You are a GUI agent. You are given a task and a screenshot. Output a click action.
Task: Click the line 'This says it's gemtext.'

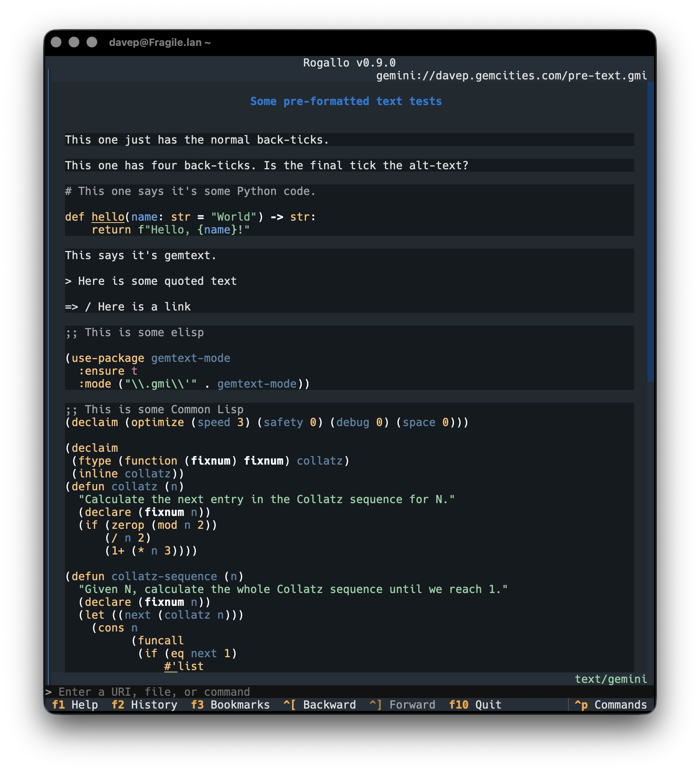(141, 255)
